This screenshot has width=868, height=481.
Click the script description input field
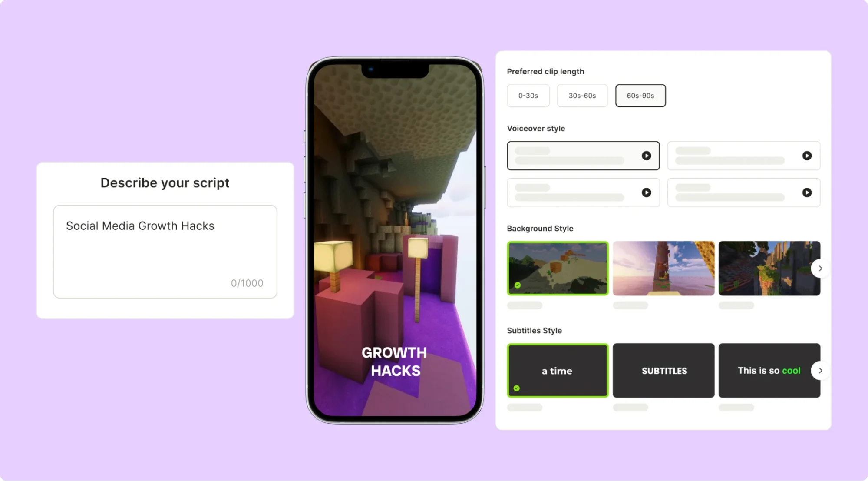click(165, 252)
